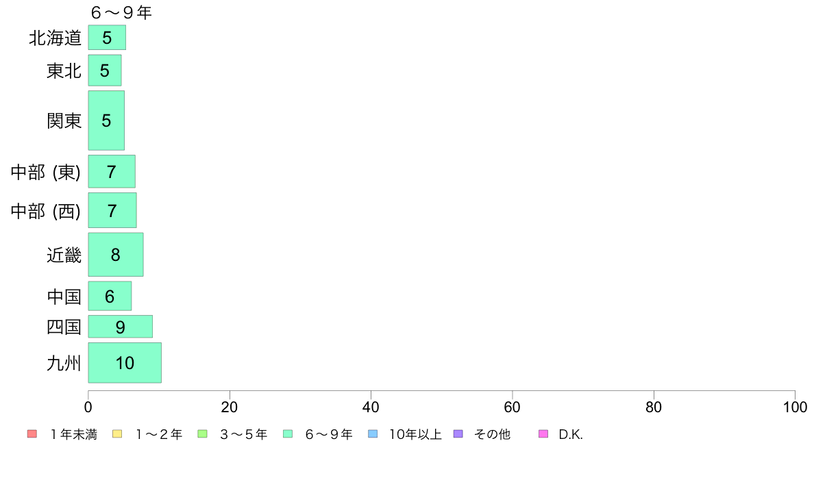Select the 近畿 bar showing 8
This screenshot has width=814, height=504.
[116, 254]
